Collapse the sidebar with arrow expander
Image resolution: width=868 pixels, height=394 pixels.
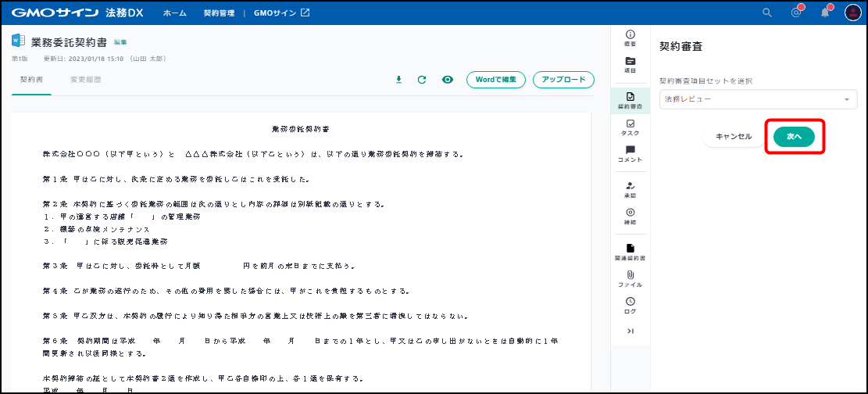pos(630,331)
